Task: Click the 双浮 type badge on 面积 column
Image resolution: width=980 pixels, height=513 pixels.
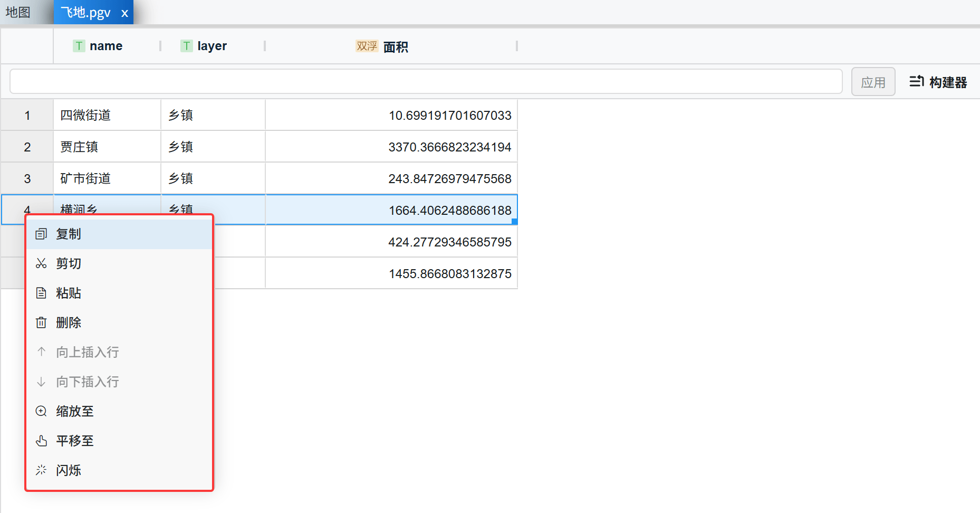Action: [x=367, y=46]
